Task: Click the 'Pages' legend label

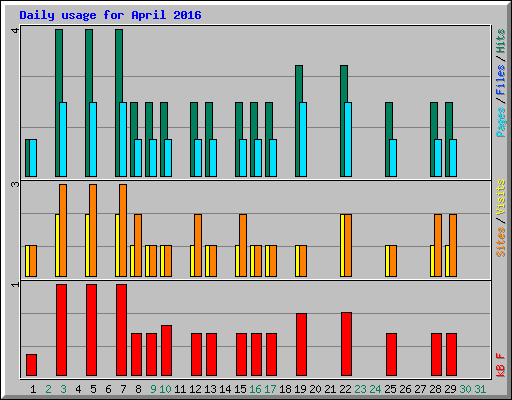Action: pyautogui.click(x=501, y=122)
